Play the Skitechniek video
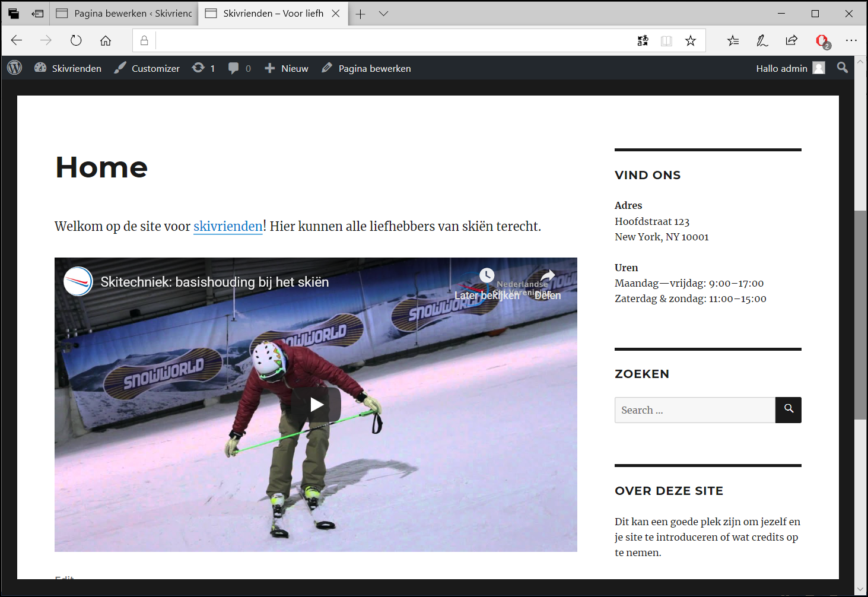The width and height of the screenshot is (868, 597). pos(316,405)
